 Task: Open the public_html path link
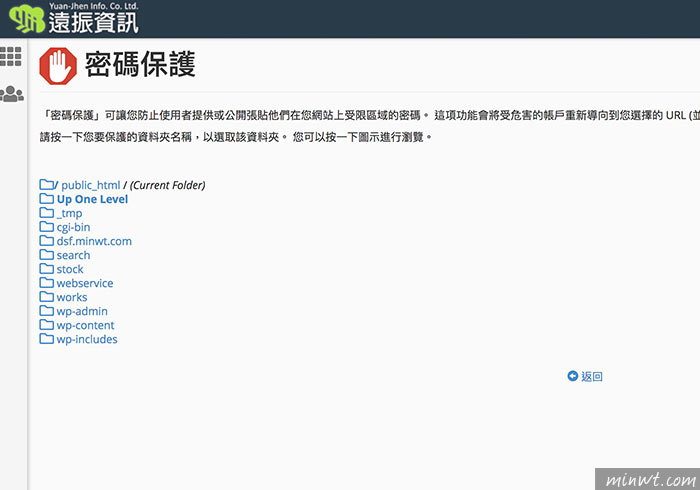coord(91,185)
